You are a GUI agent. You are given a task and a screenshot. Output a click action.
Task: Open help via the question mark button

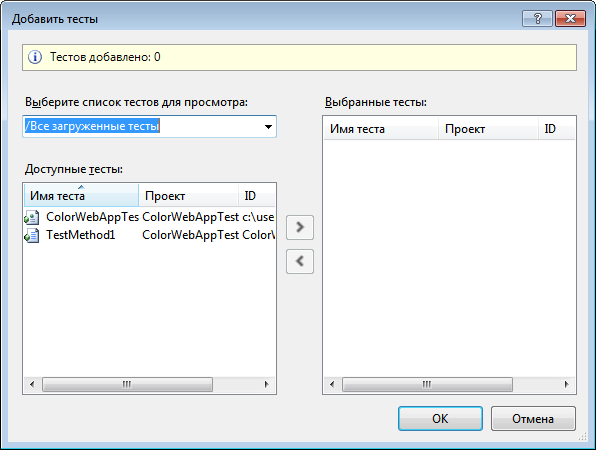click(537, 18)
